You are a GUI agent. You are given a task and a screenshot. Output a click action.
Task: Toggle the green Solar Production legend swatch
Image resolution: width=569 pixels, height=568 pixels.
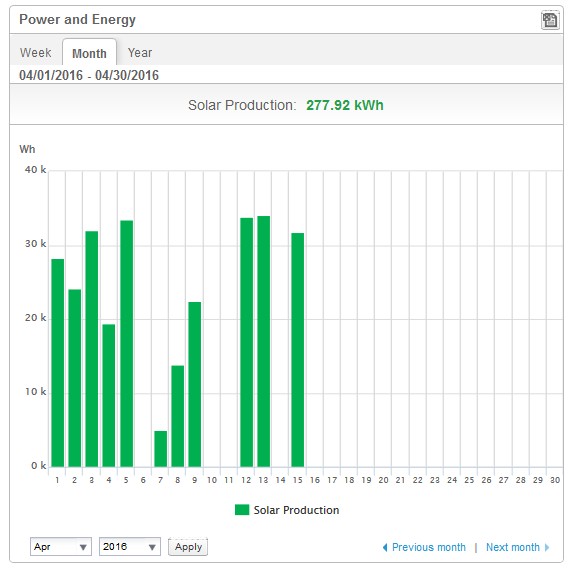click(242, 510)
